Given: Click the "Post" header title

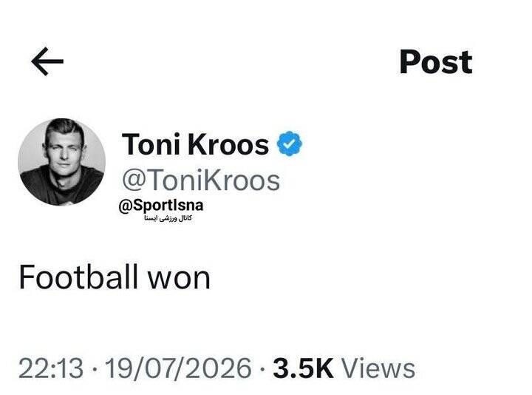Looking at the screenshot, I should pos(436,62).
